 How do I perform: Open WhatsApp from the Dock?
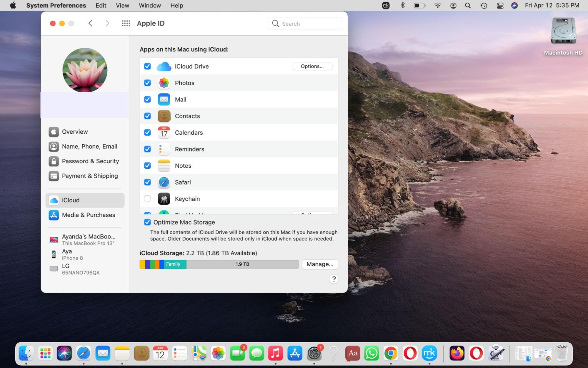(x=372, y=353)
